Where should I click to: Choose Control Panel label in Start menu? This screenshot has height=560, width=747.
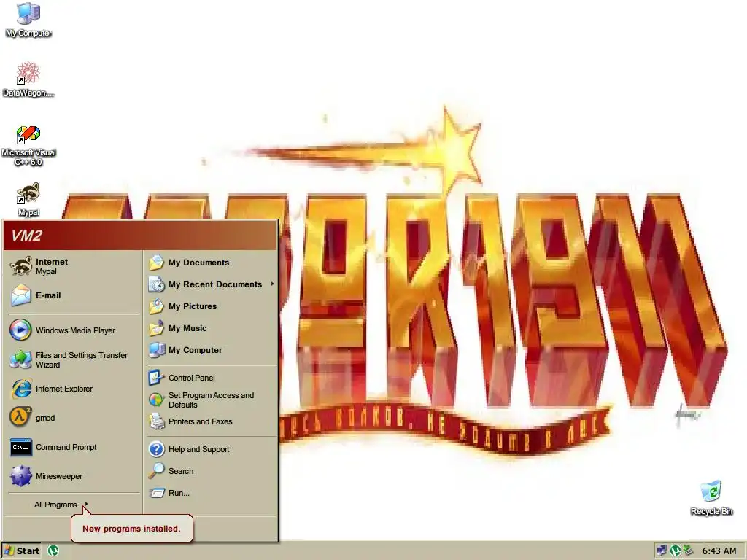192,378
